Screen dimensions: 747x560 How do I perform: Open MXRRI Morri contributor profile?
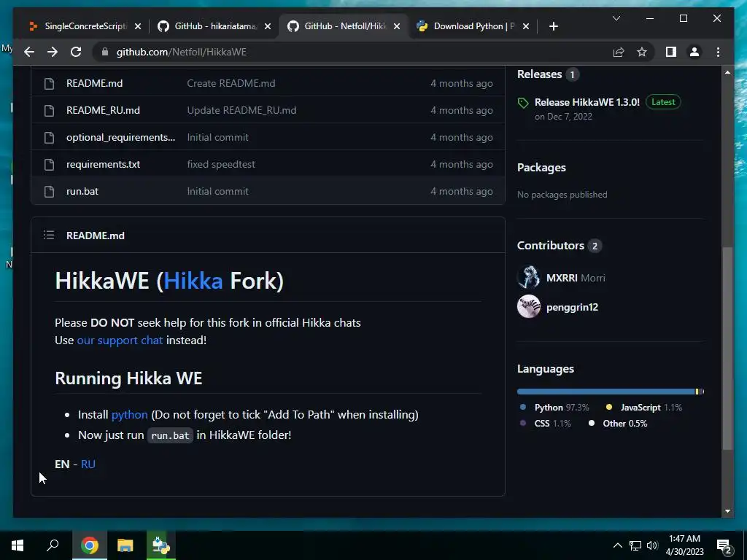click(576, 278)
